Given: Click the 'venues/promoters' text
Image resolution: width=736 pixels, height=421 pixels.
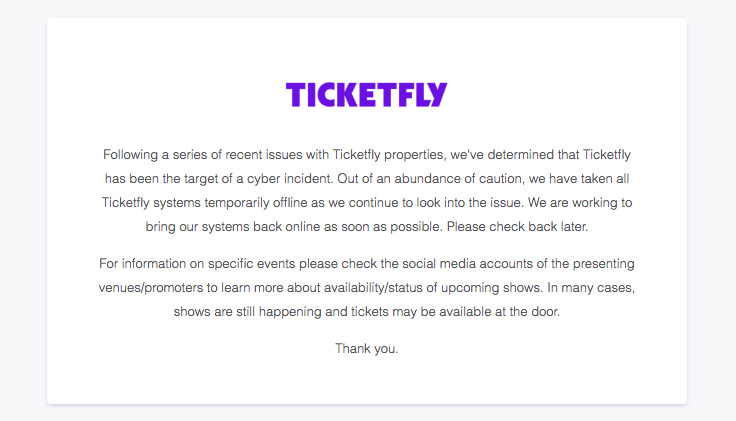Looking at the screenshot, I should (151, 288).
